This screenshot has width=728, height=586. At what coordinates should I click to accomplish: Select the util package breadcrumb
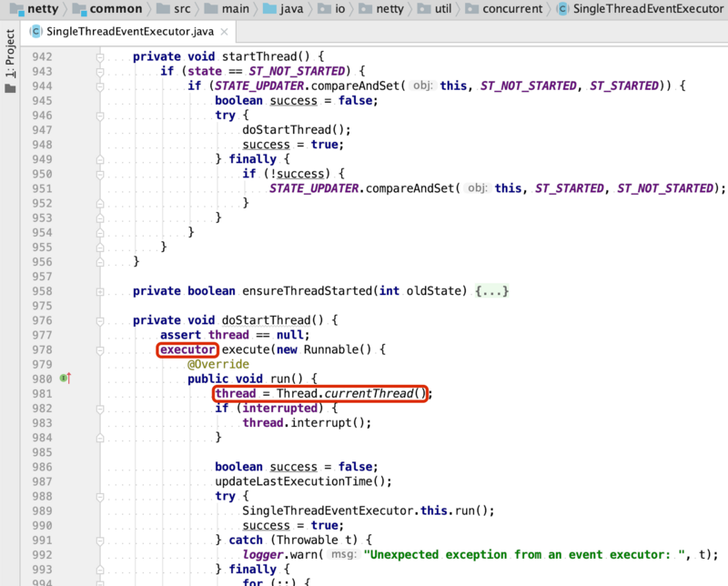click(x=435, y=9)
